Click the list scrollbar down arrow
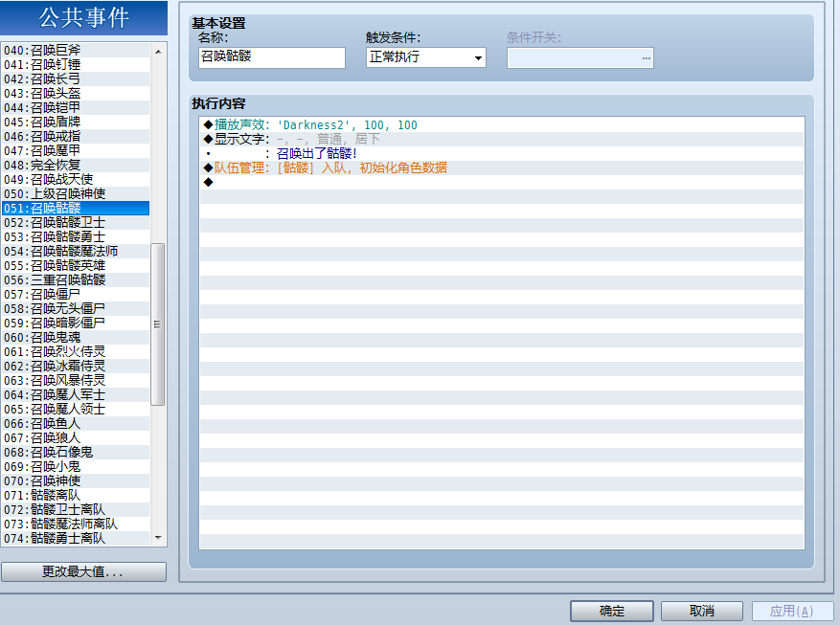This screenshot has width=840, height=625. click(x=158, y=538)
